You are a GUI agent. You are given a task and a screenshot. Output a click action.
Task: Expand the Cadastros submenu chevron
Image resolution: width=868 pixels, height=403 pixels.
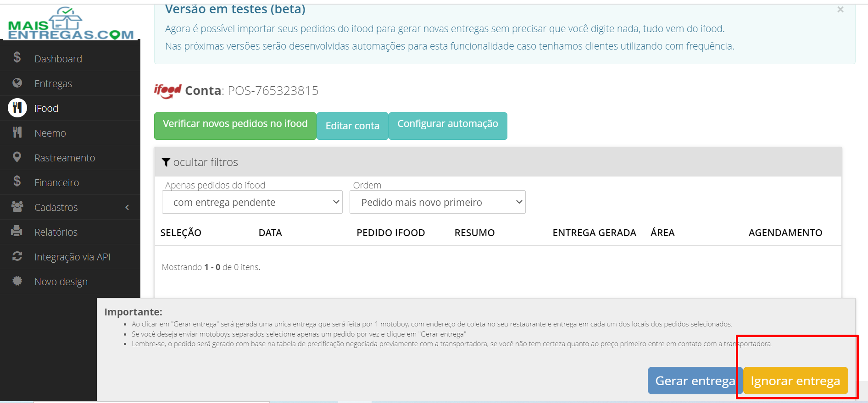(x=127, y=207)
